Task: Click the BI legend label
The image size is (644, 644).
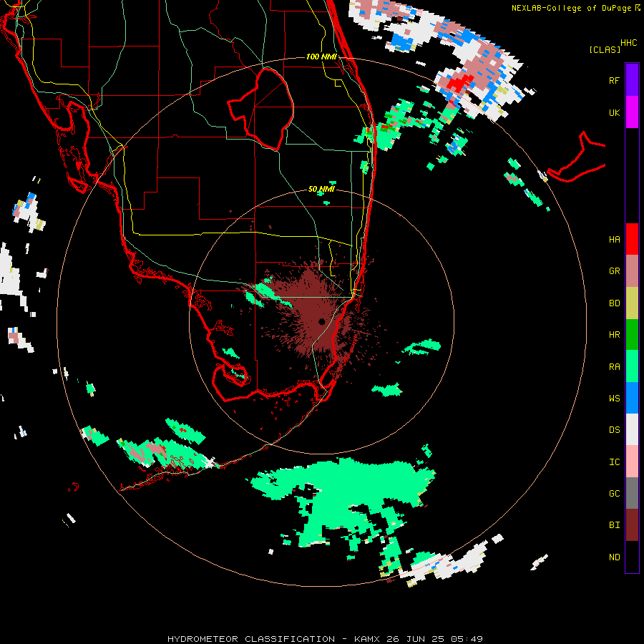Action: [614, 525]
